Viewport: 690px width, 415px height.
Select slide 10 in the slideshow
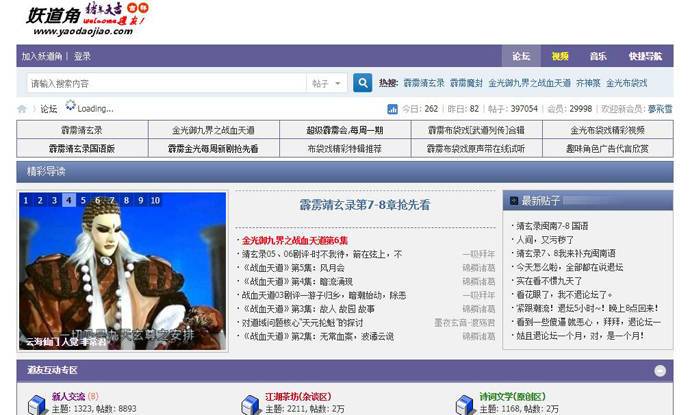pyautogui.click(x=155, y=200)
